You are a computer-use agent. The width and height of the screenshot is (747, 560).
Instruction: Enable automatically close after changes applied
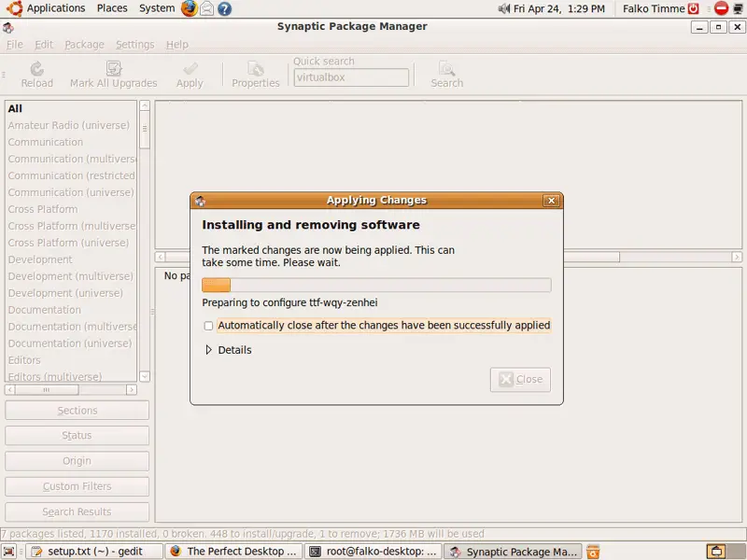click(x=208, y=326)
